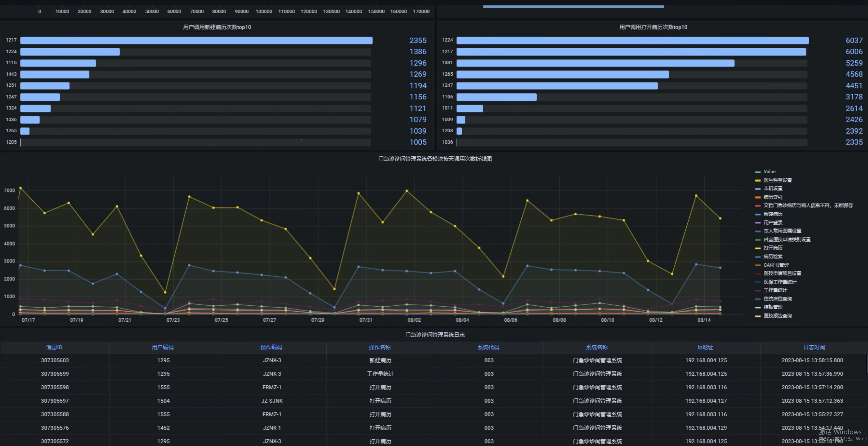Click user code 1452 in the log table
Screen dimensions: 868x446
pos(163,428)
